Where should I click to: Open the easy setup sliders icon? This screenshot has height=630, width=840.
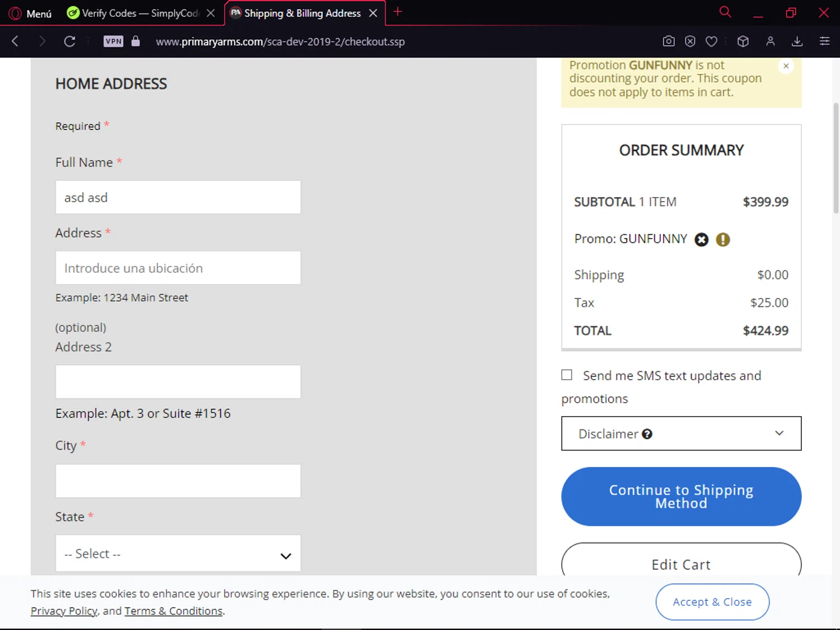(824, 41)
